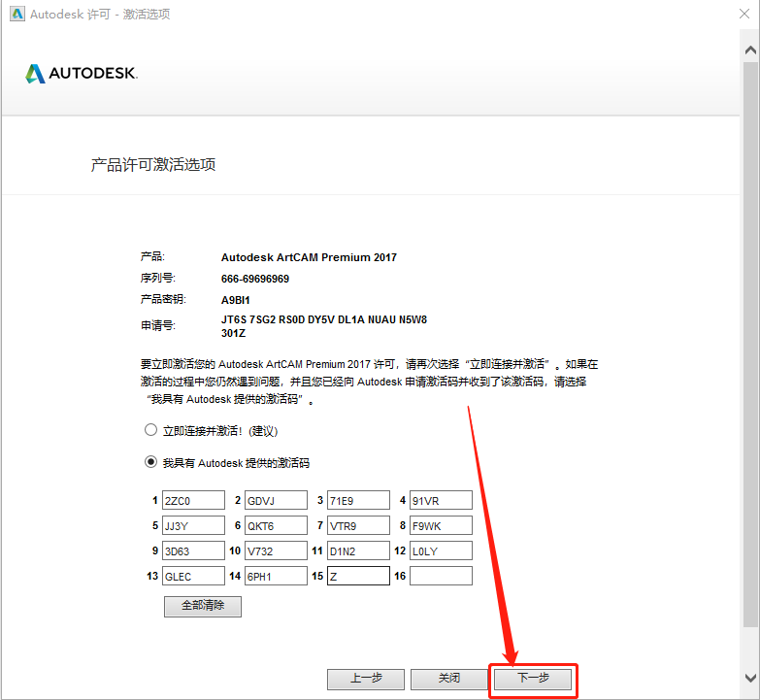
Task: Click activation code field 2 containing GDVJ
Action: (276, 500)
